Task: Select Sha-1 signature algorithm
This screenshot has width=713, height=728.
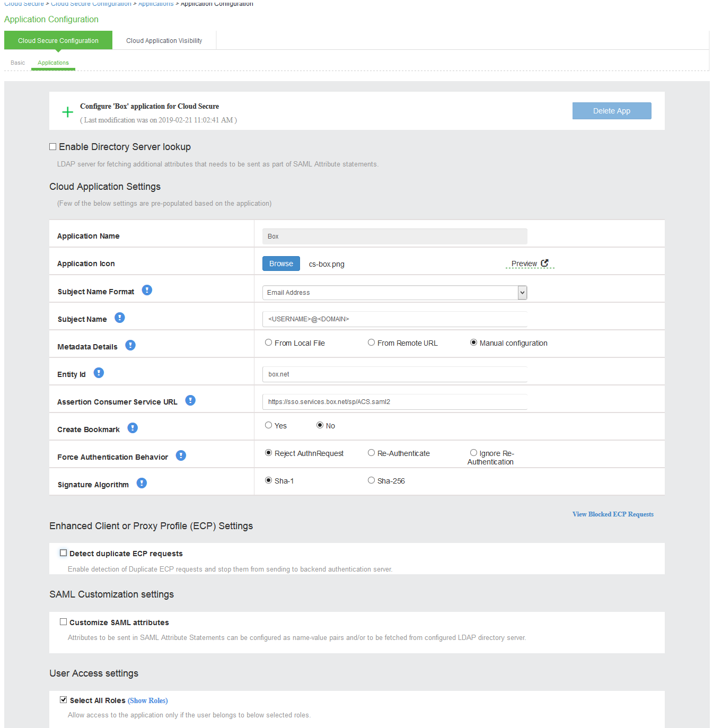Action: pos(269,480)
